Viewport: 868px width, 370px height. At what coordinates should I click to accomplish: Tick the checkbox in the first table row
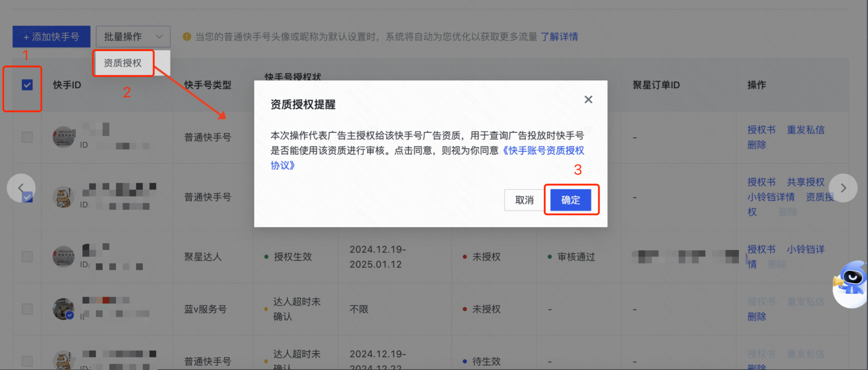[27, 137]
